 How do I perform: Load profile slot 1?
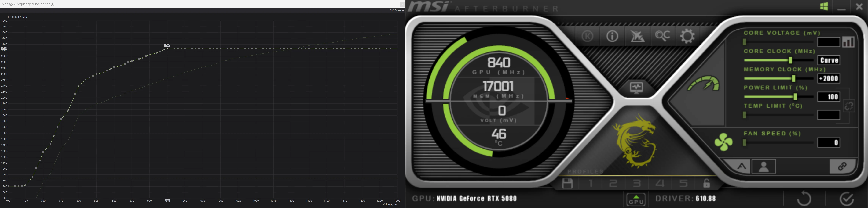[591, 183]
